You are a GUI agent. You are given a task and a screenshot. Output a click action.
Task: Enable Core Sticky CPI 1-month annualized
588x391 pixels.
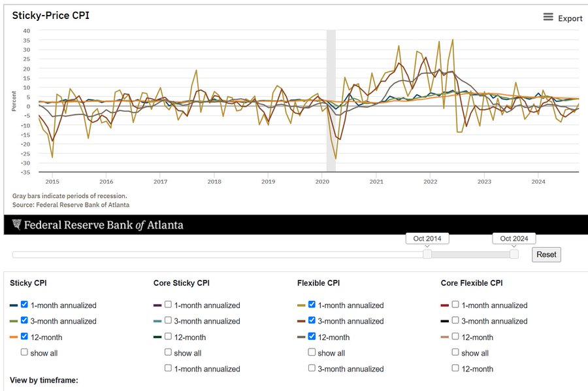click(168, 305)
